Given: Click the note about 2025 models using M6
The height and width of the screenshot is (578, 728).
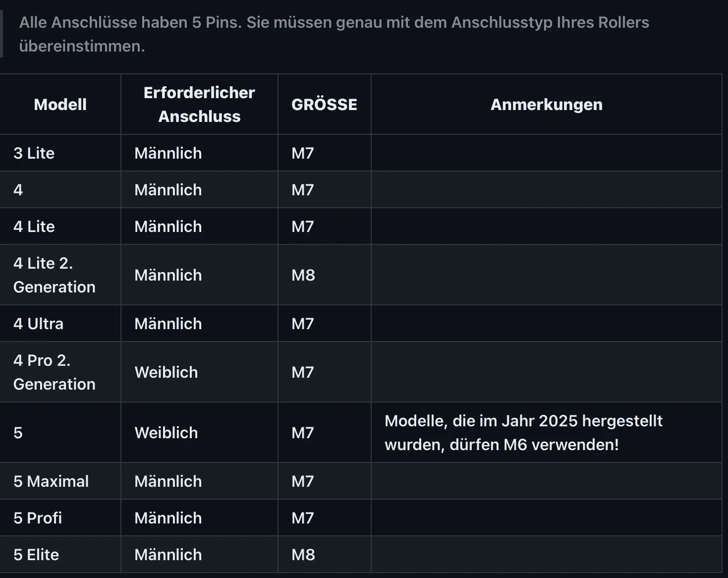Looking at the screenshot, I should [523, 433].
